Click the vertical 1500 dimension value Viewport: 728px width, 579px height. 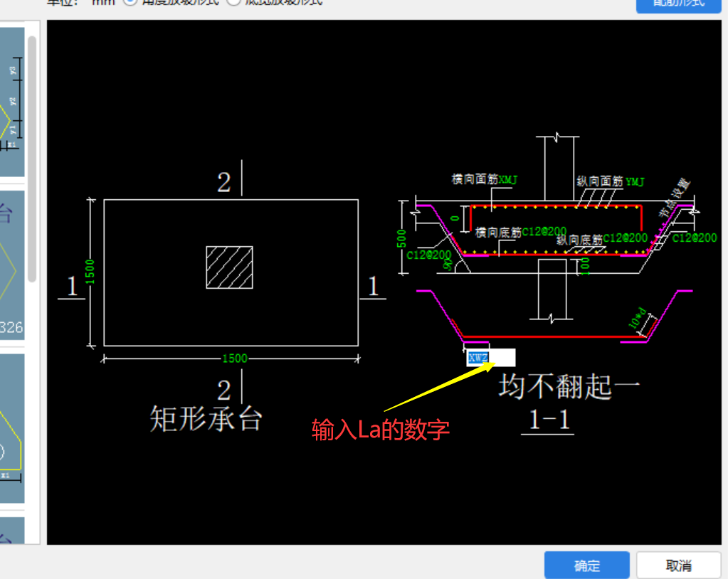90,272
